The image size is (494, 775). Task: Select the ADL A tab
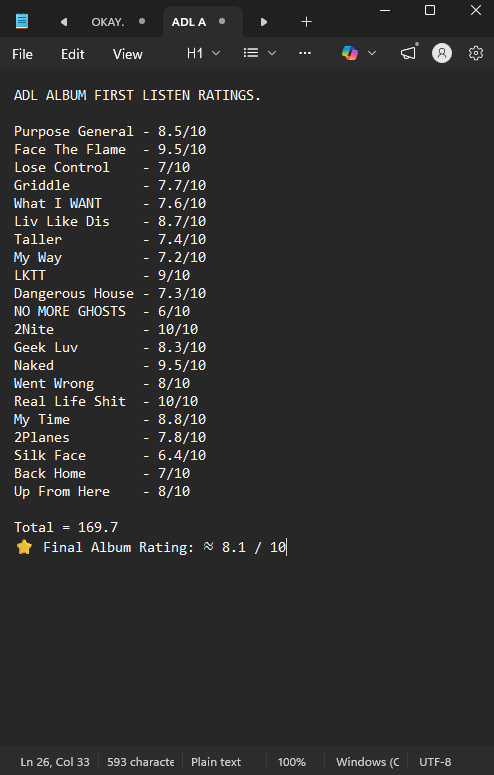tap(189, 22)
